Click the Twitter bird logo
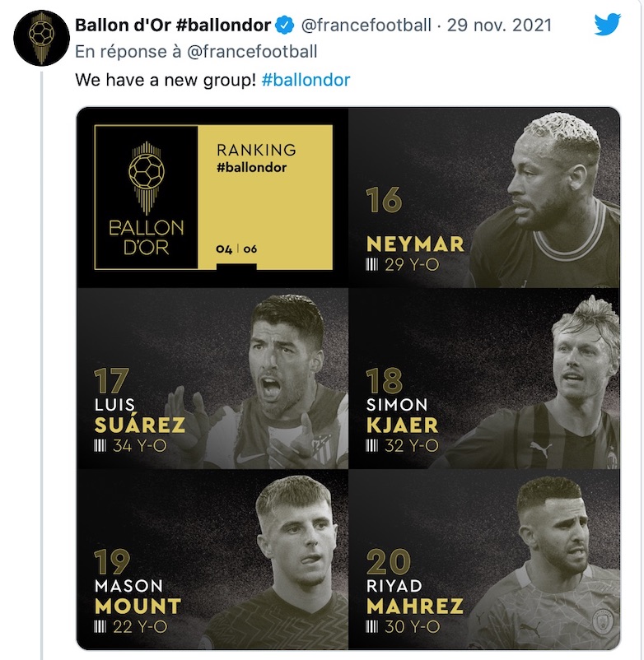The height and width of the screenshot is (660, 644). click(x=608, y=25)
